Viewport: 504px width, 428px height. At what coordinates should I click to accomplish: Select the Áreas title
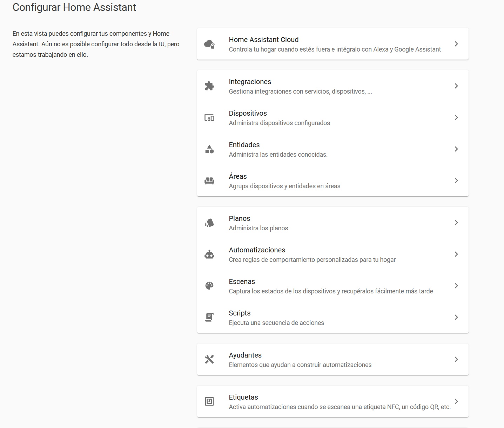point(238,176)
